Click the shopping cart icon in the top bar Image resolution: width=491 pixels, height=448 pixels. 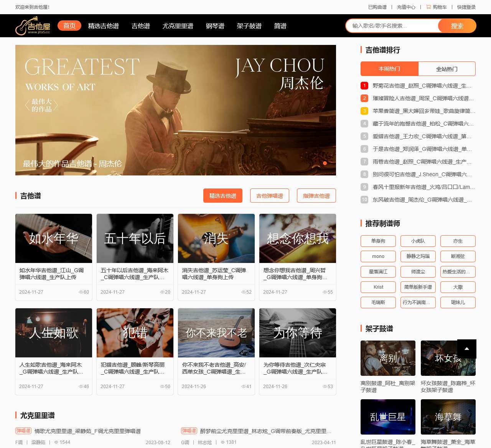point(428,7)
